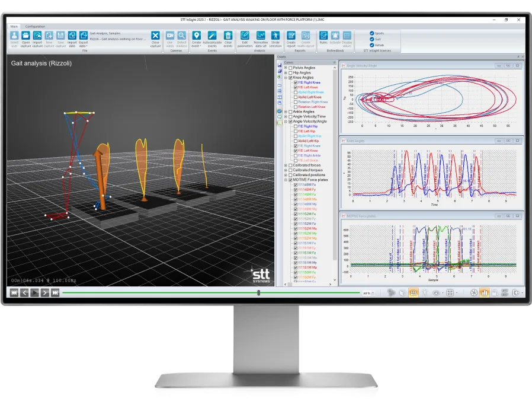Click the Create report icon

291,36
